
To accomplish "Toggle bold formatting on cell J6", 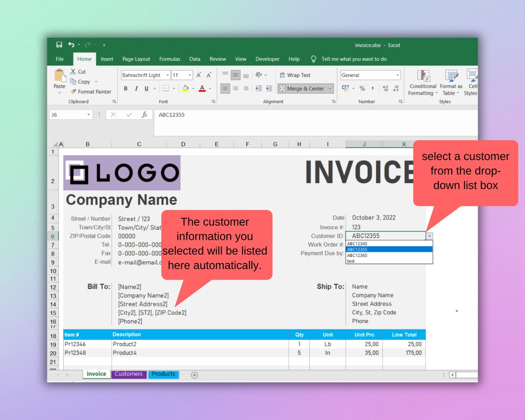I will point(125,87).
